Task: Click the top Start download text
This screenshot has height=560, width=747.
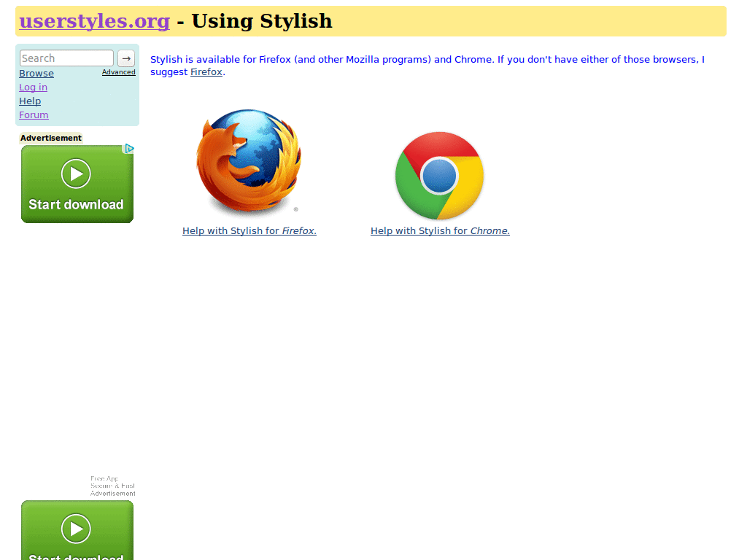Action: pos(76,204)
